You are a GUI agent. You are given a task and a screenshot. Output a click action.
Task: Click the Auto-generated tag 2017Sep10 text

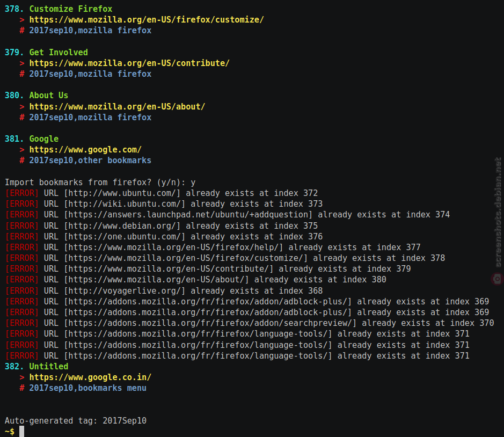point(76,420)
